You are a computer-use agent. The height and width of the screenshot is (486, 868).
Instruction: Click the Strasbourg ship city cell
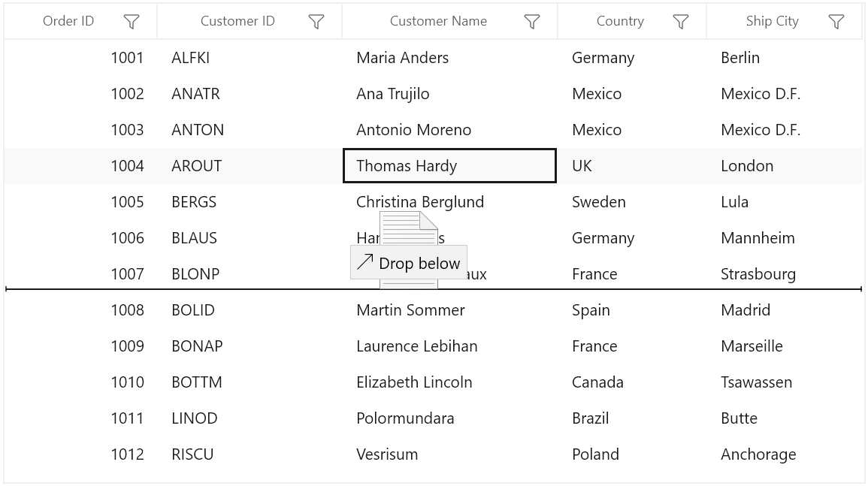point(785,273)
